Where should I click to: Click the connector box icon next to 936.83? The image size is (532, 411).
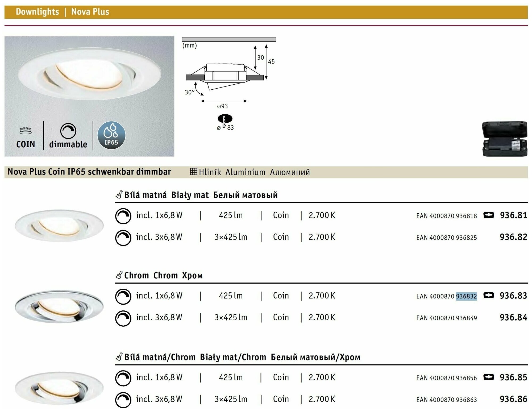coord(488,295)
